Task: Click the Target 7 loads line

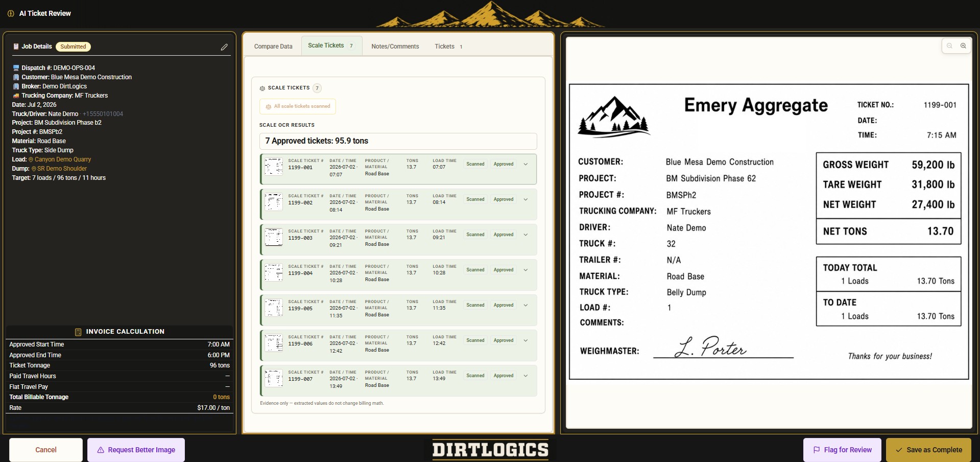Action: (59, 178)
